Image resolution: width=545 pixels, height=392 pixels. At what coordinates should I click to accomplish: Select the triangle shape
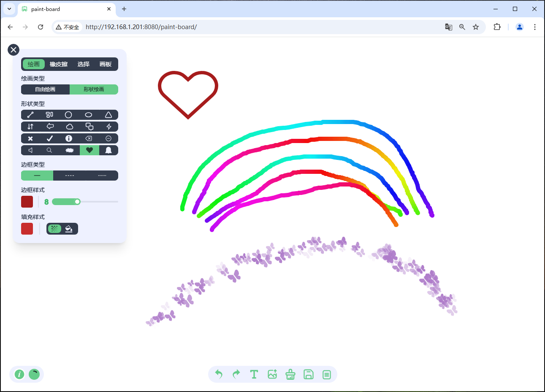pos(108,115)
